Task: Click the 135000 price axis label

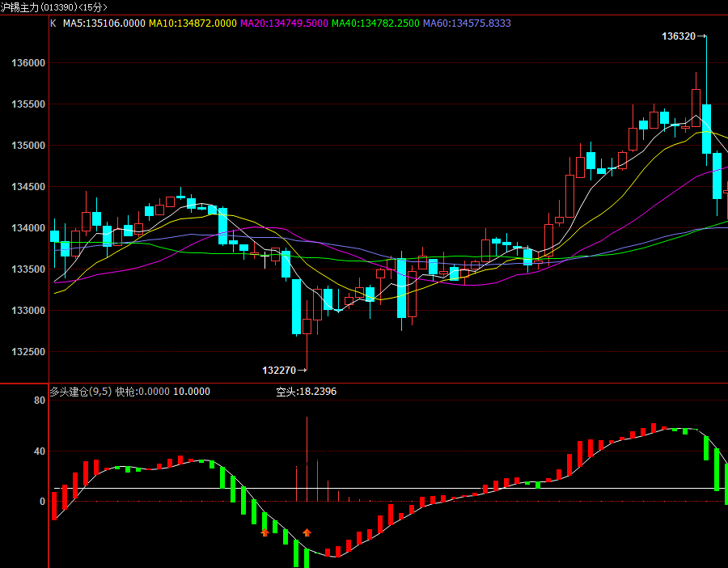Action: [x=28, y=146]
